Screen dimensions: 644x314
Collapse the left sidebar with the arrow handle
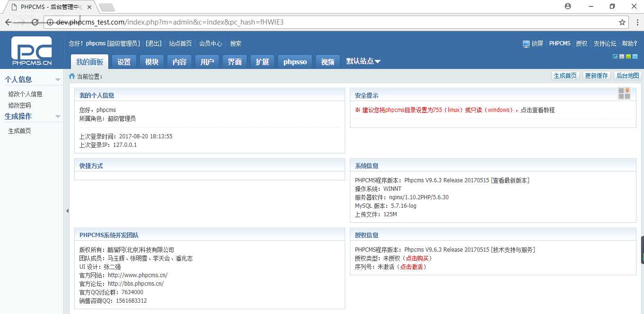[x=67, y=211]
